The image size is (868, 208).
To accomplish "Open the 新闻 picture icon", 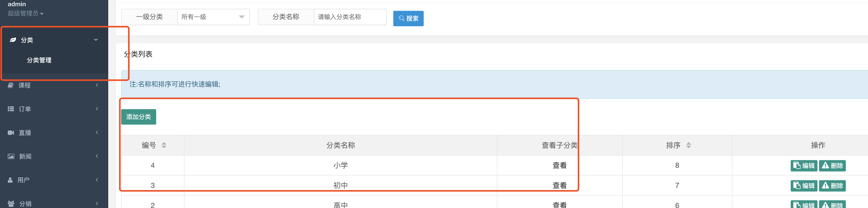I will 11,156.
